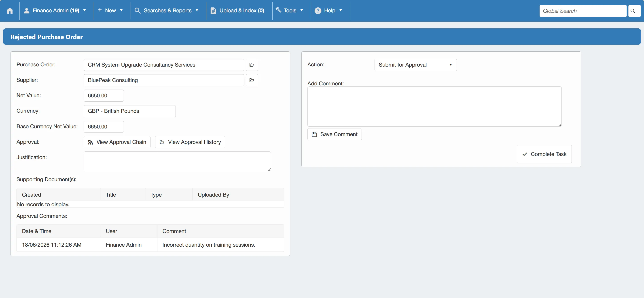Viewport: 644px width, 298px height.
Task: Click the Created column header
Action: click(59, 195)
